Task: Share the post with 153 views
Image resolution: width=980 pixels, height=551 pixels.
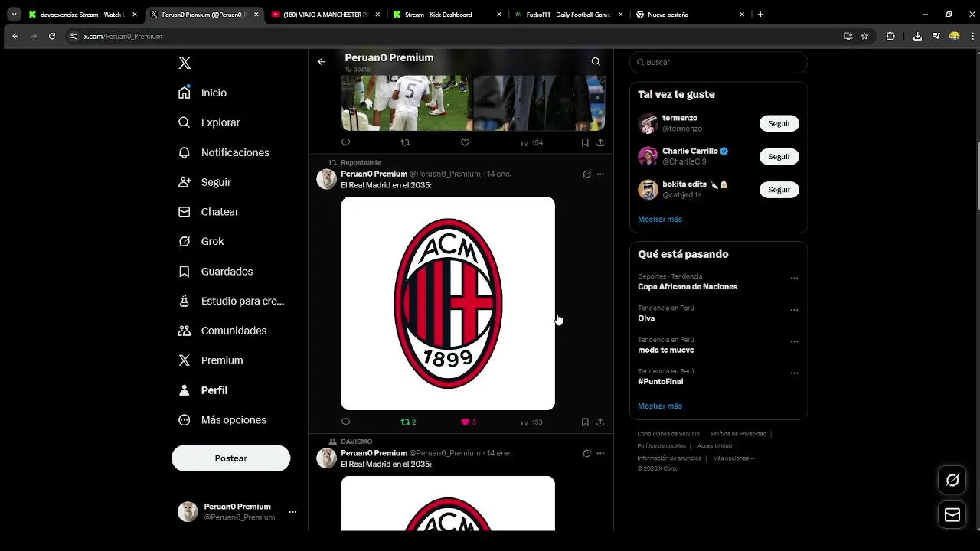Action: tap(600, 422)
